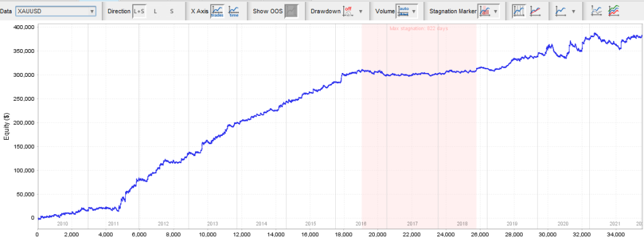Click the multi-colored equity lines icon

coord(614,11)
